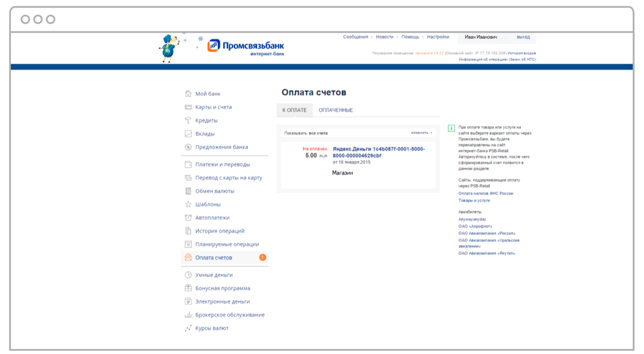This screenshot has width=644, height=354.
Task: Open Новости link in header
Action: point(384,37)
